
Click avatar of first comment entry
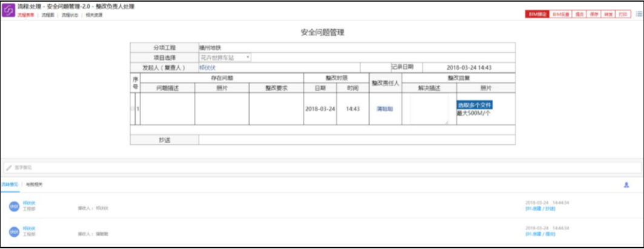15,206
